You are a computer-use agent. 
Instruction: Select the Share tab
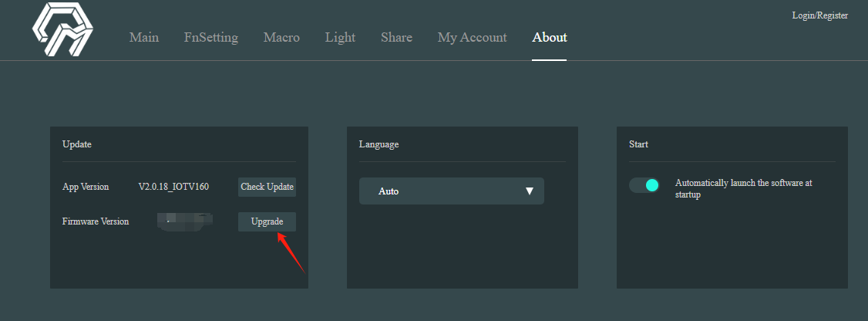(396, 37)
